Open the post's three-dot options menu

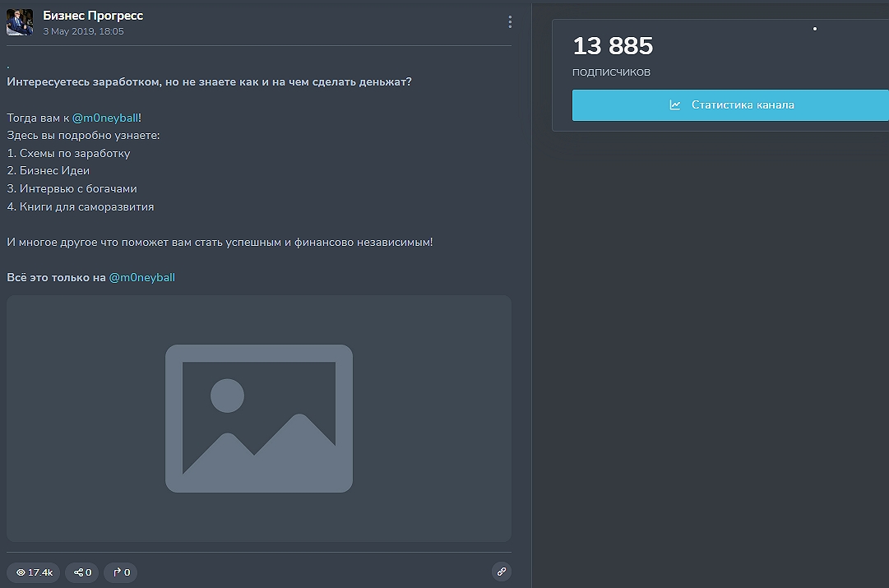(510, 22)
